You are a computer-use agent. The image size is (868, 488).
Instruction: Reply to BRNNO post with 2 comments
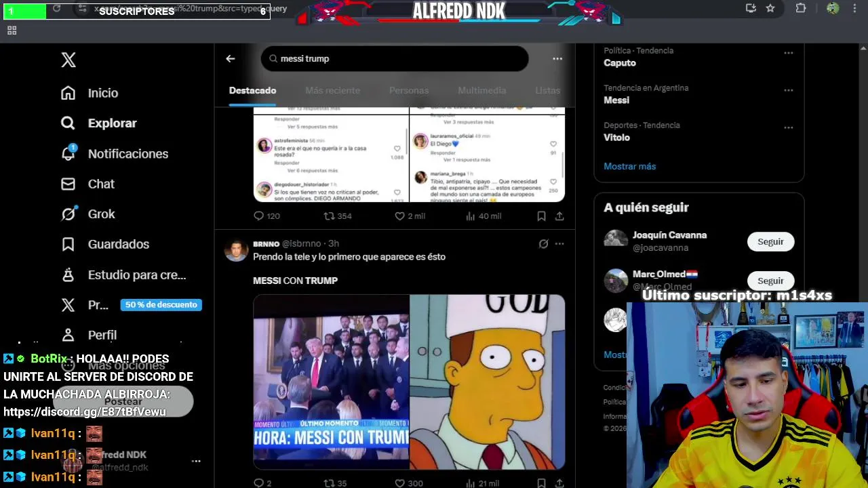point(262,483)
